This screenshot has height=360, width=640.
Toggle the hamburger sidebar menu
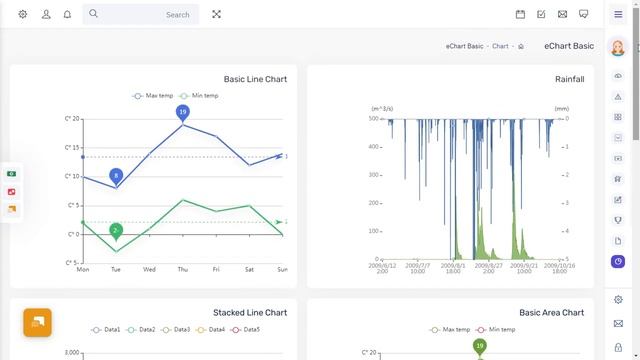point(618,14)
